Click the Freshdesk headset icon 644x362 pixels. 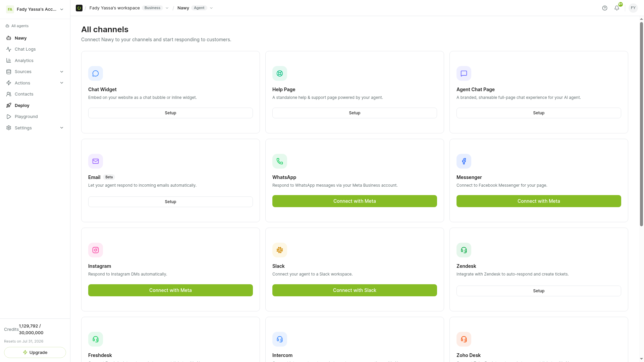click(96, 339)
